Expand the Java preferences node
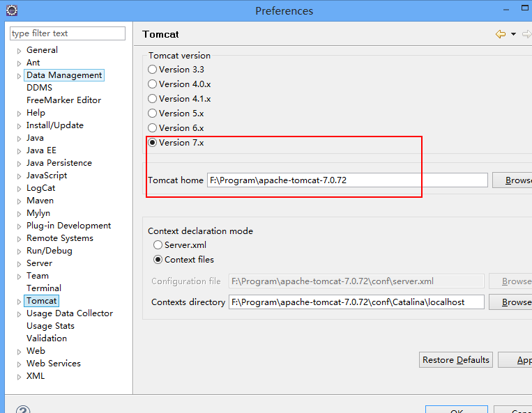The image size is (532, 413). pyautogui.click(x=20, y=139)
